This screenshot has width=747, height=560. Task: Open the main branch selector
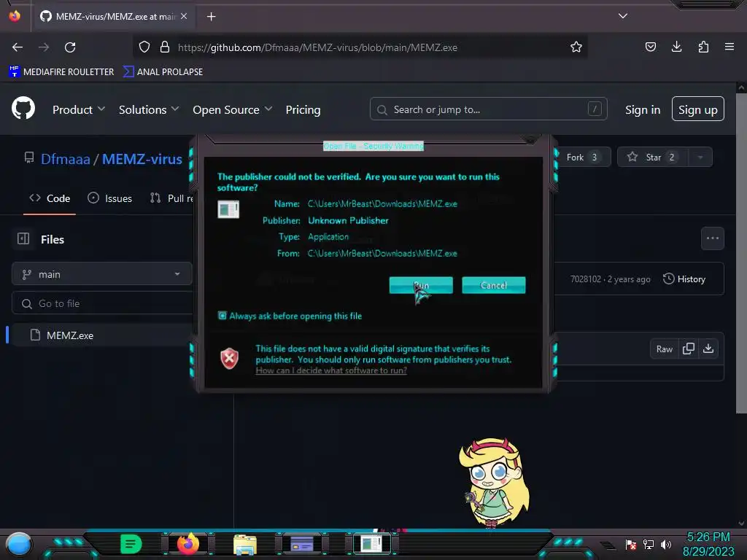point(102,274)
